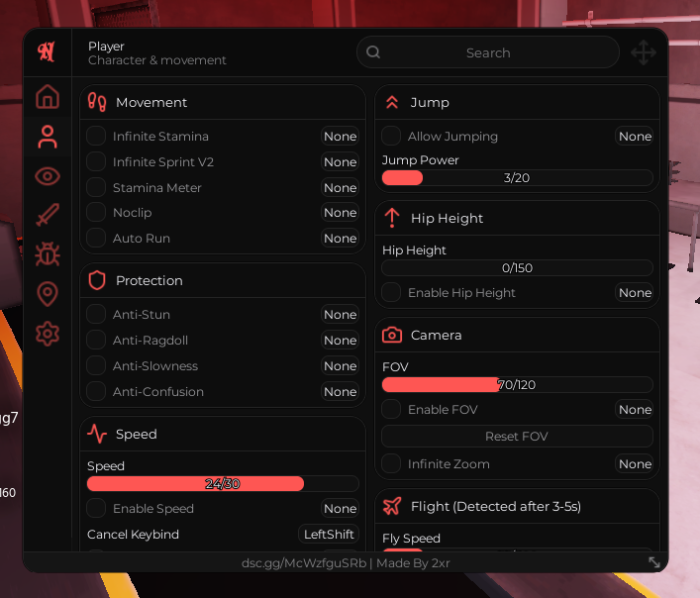Screen dimensions: 700x598
Task: Click the Movement footprints icon
Action: [97, 102]
